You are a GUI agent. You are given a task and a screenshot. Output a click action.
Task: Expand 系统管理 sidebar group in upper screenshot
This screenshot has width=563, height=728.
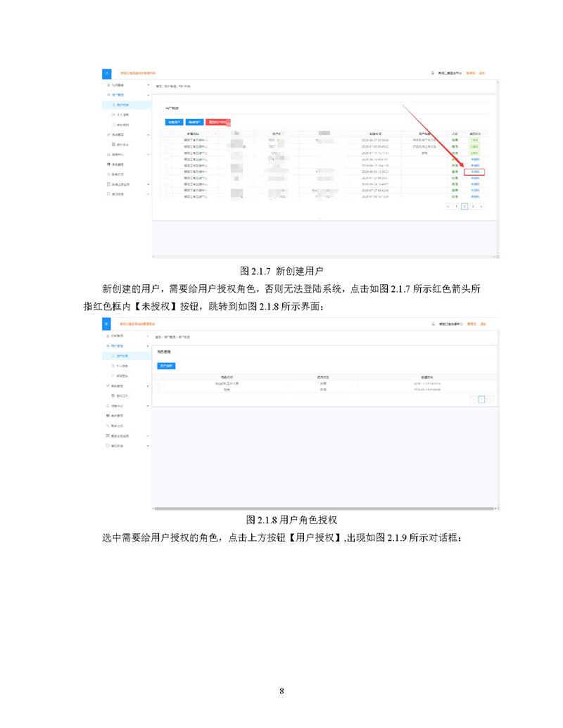click(x=148, y=134)
